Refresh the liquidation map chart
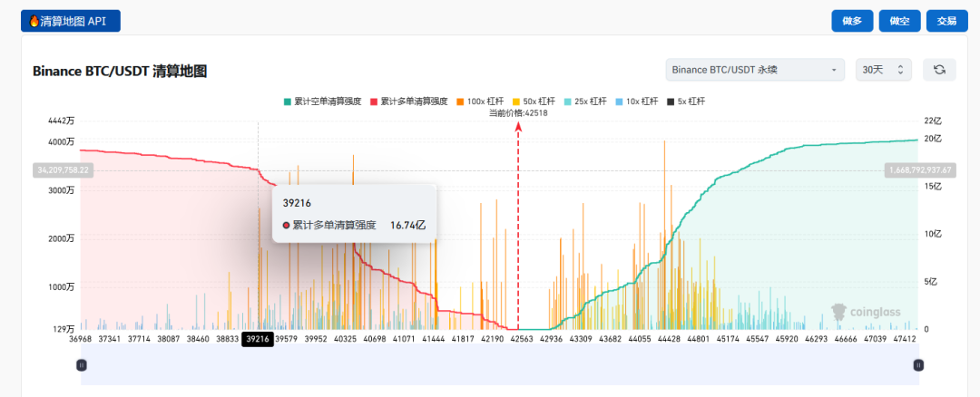980x397 pixels. click(939, 70)
